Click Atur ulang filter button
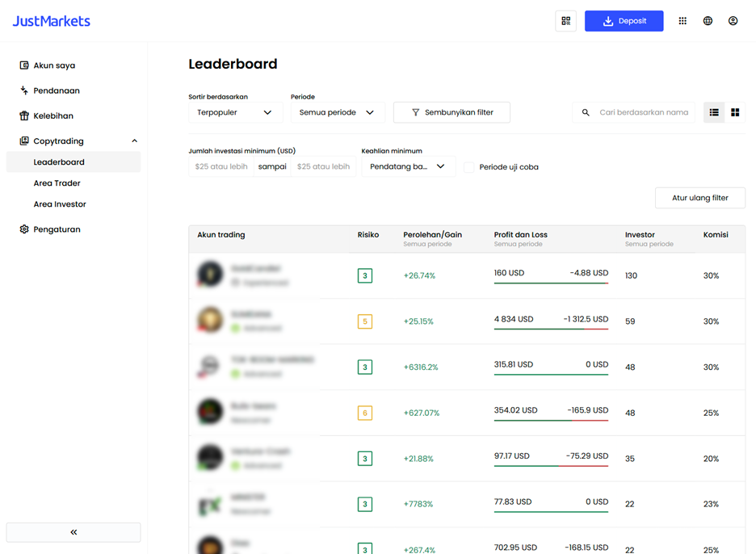The image size is (756, 554). coord(700,198)
